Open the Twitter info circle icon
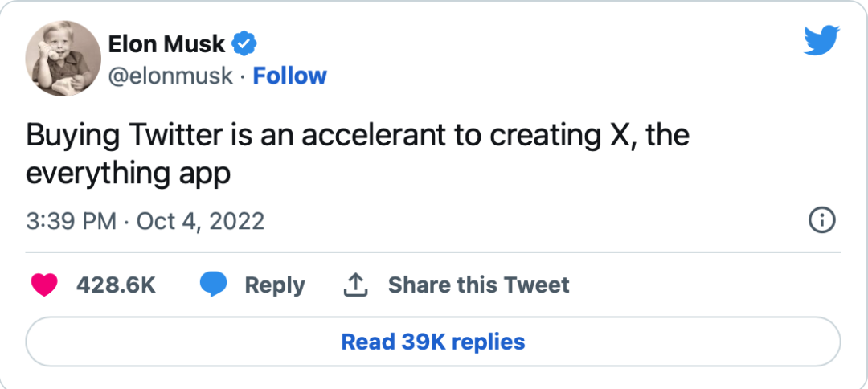This screenshot has width=868, height=389. [x=821, y=221]
